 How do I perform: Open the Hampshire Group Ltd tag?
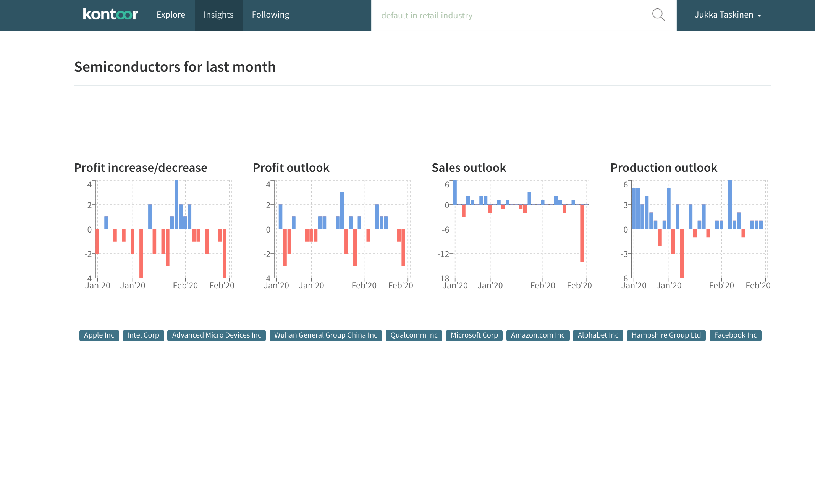666,335
